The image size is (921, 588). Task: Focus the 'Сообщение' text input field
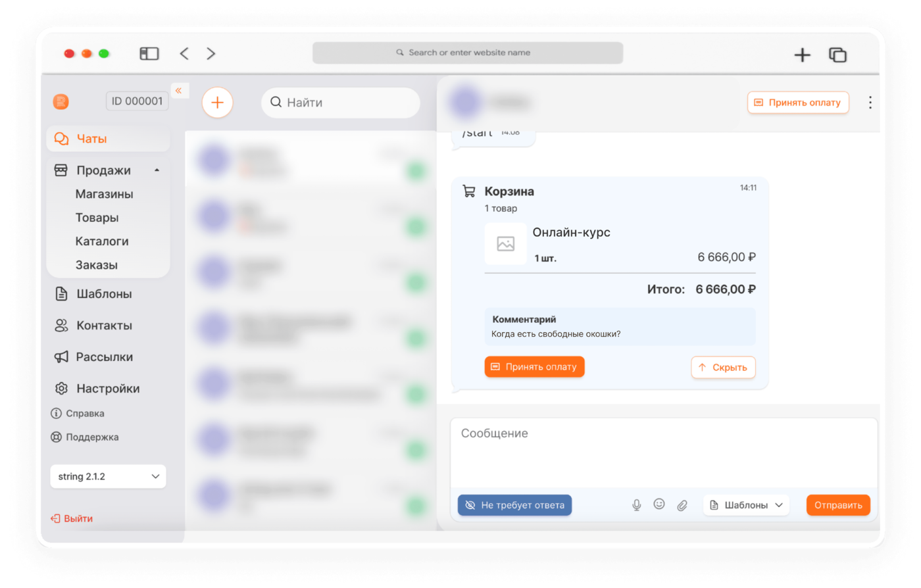tap(664, 454)
